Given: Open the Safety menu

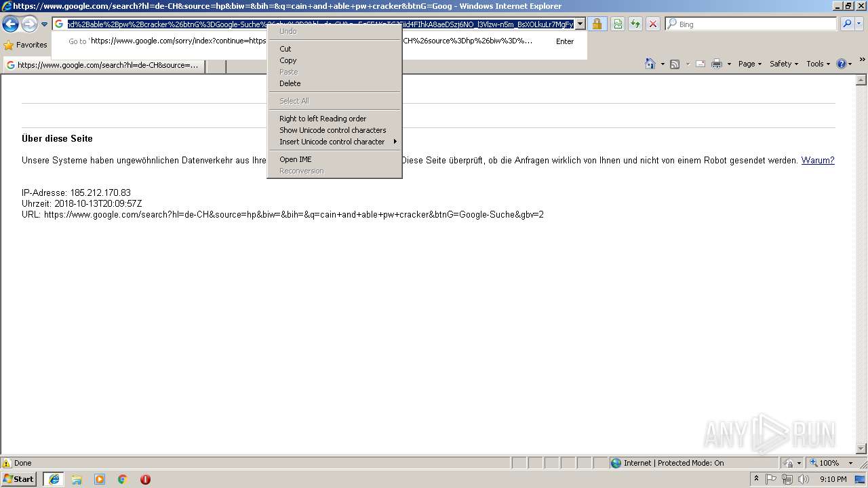Looking at the screenshot, I should click(784, 64).
